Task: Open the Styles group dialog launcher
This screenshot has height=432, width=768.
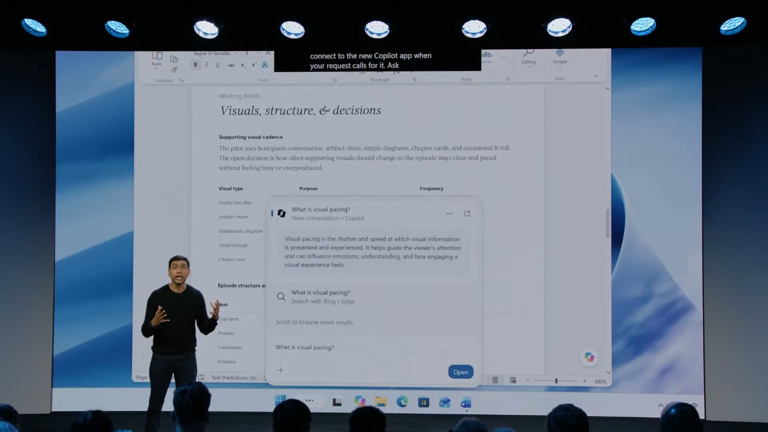Action: (x=508, y=78)
